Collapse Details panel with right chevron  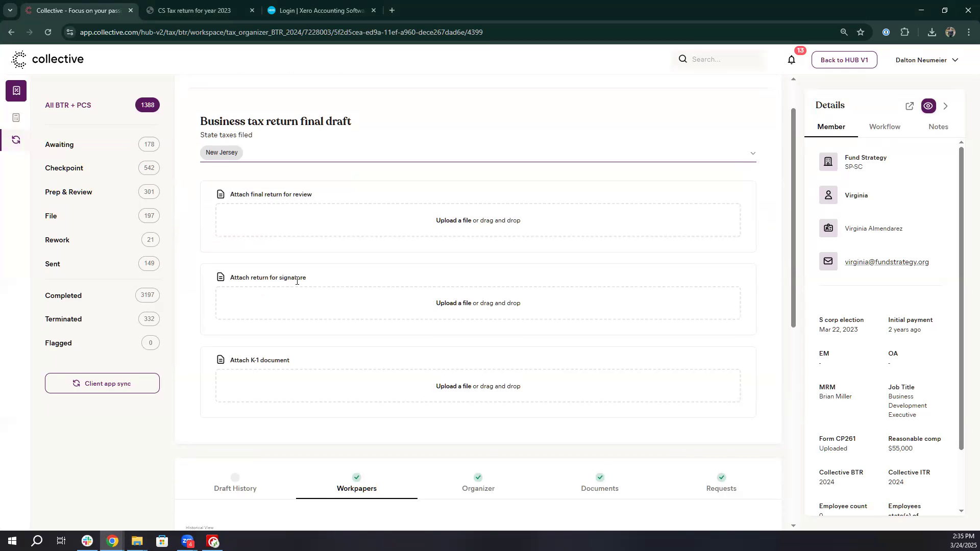[946, 106]
